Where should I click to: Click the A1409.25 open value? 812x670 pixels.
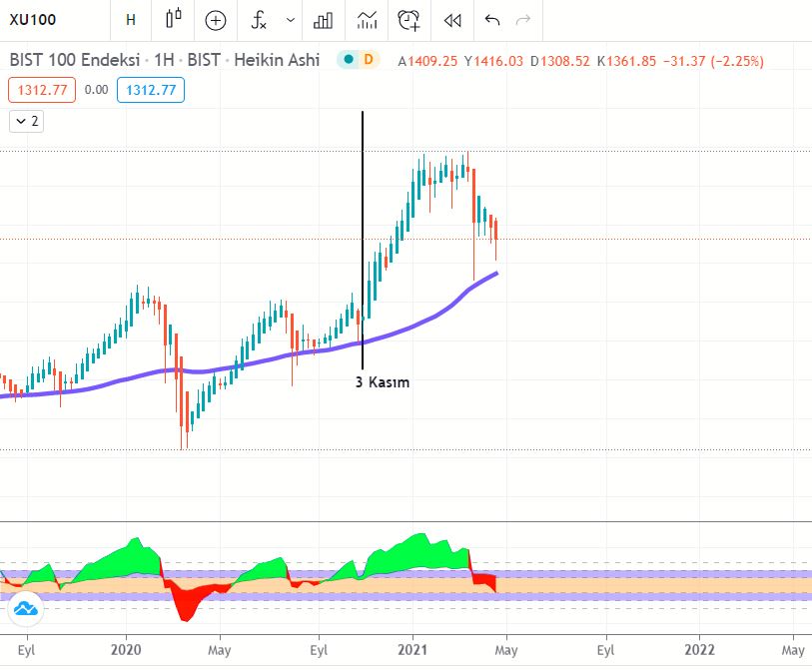pos(427,61)
